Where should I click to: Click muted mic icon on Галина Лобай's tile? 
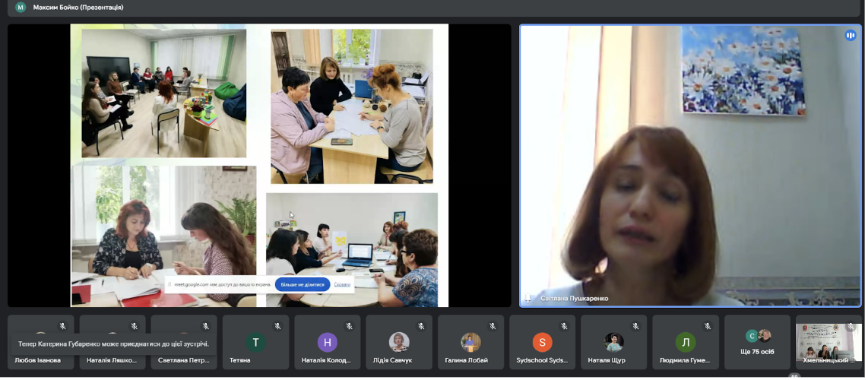(492, 326)
